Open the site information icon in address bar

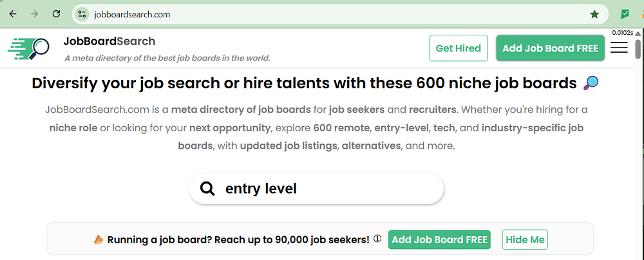81,14
